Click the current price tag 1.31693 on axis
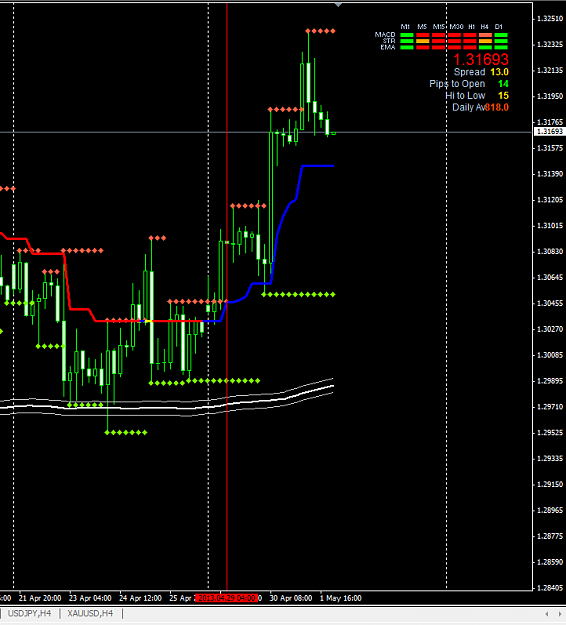 pos(550,132)
